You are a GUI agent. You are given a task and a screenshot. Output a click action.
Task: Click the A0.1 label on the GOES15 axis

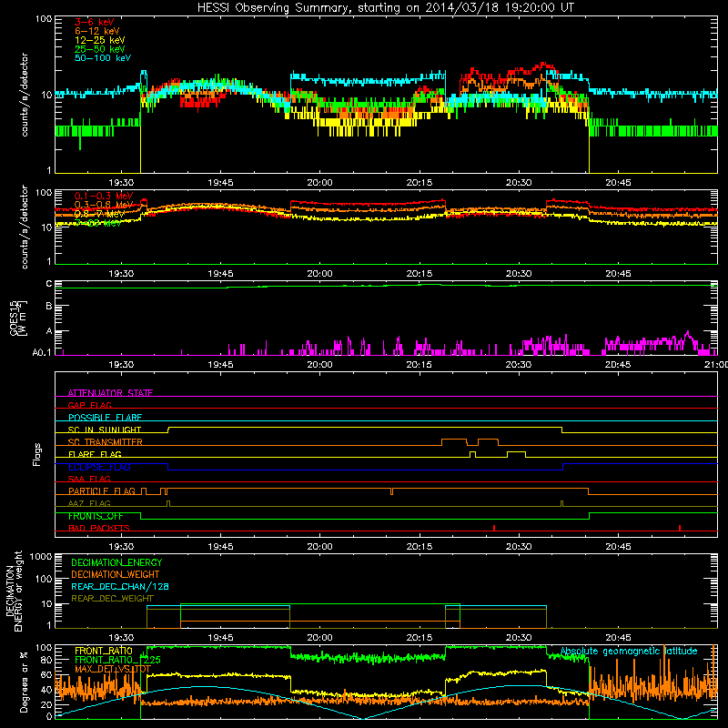coord(42,352)
